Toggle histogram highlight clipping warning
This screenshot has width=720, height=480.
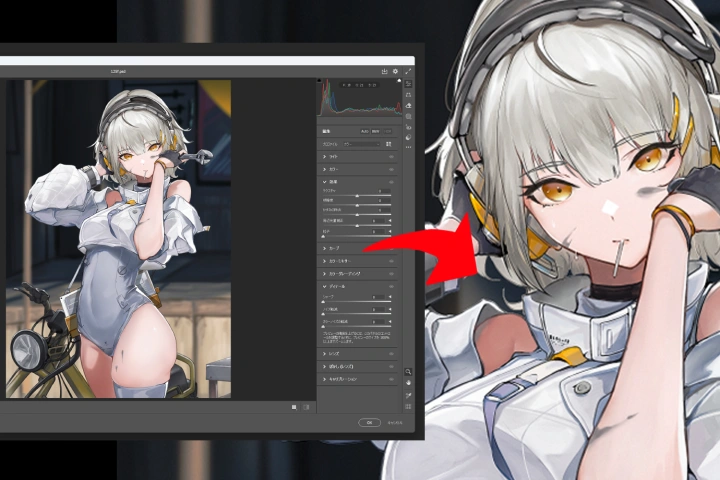[x=399, y=81]
